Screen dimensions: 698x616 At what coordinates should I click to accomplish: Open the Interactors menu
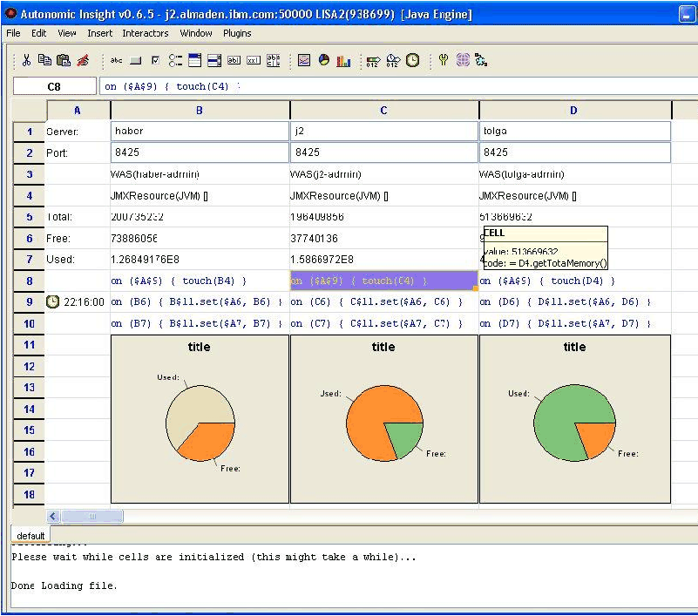tap(146, 33)
